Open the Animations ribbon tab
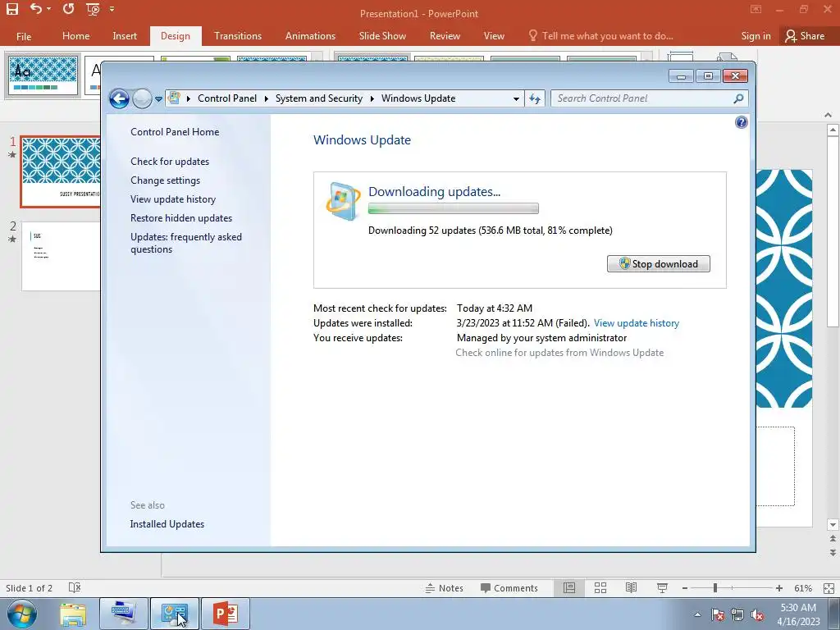Screen dimensions: 840x630 (x=310, y=36)
